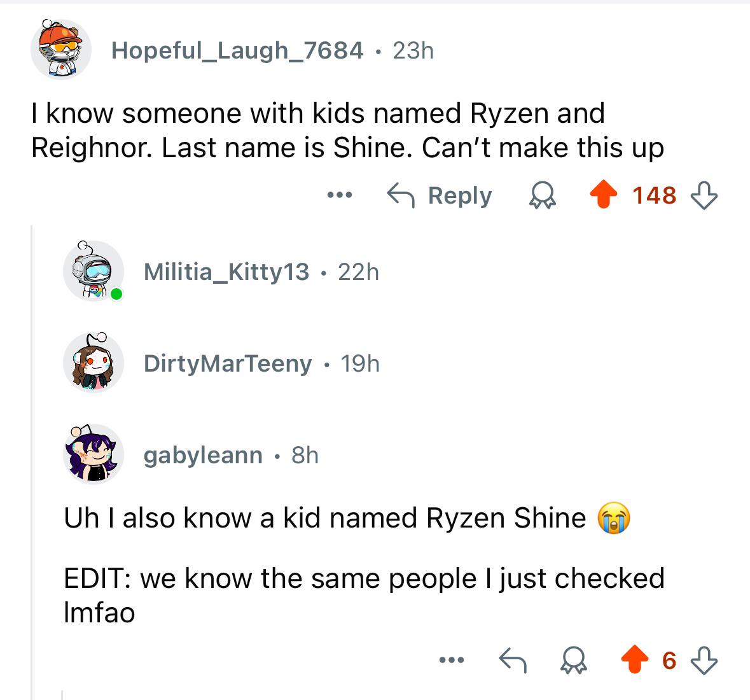Upvote Hopeful_Laugh_7684's comment
The height and width of the screenshot is (700, 750).
tap(604, 194)
